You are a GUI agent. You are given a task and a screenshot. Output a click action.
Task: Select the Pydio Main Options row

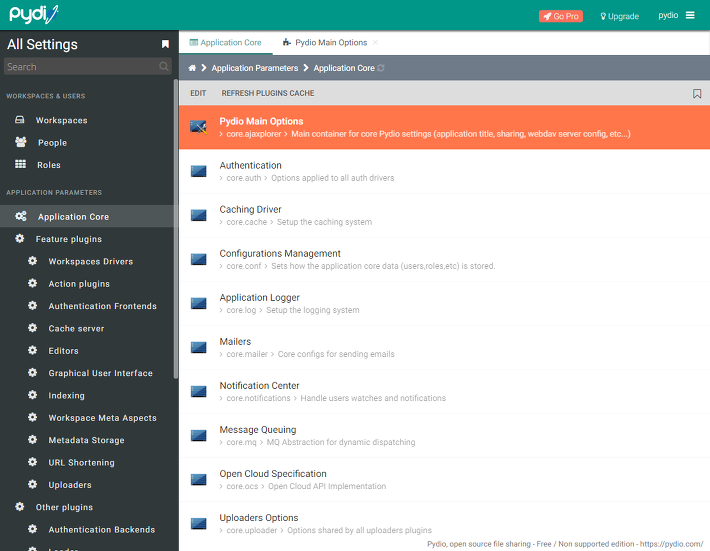click(x=444, y=127)
